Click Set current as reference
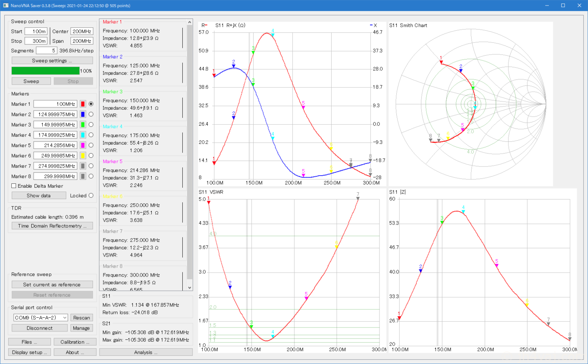Image resolution: width=588 pixels, height=364 pixels. [x=52, y=285]
